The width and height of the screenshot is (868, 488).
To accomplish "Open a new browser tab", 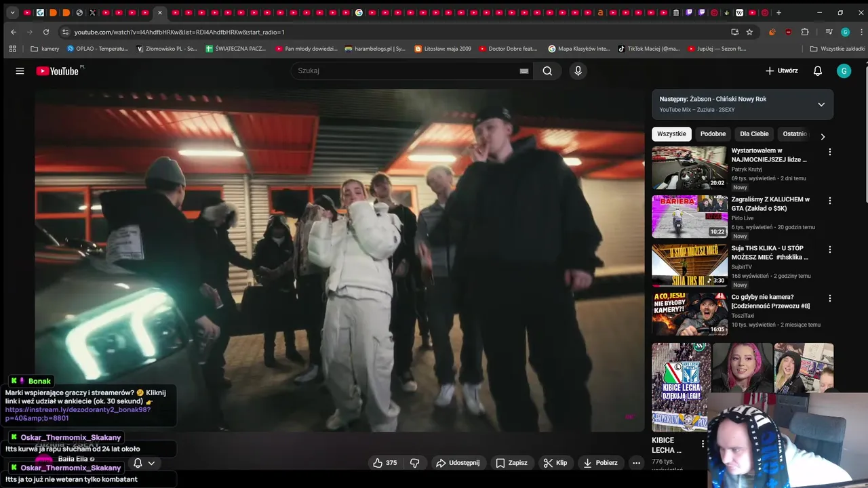I will click(x=778, y=12).
